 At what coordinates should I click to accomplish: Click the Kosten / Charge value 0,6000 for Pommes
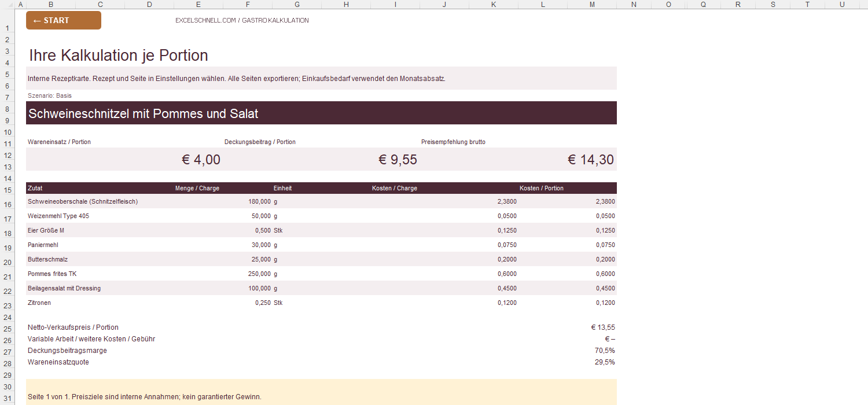[x=507, y=274]
